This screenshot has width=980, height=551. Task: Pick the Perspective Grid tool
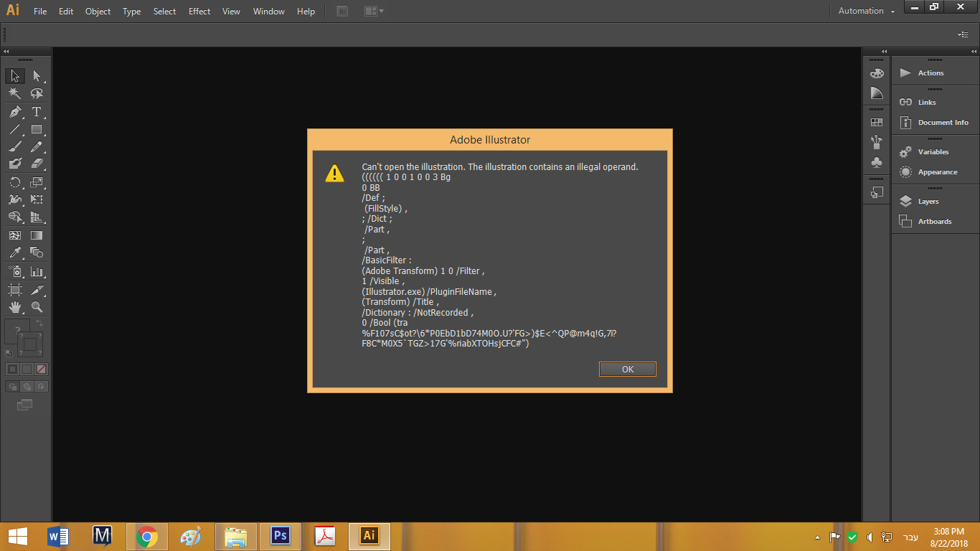pyautogui.click(x=37, y=217)
